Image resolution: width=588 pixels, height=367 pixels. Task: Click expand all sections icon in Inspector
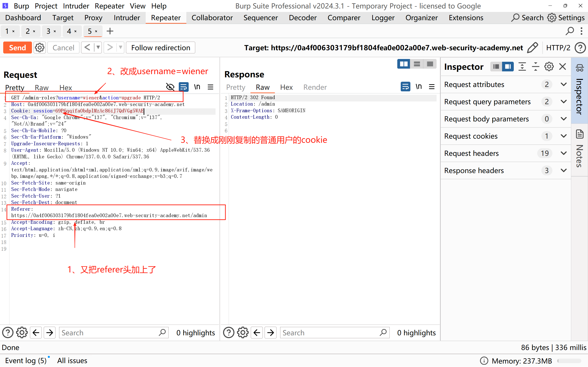click(x=522, y=67)
